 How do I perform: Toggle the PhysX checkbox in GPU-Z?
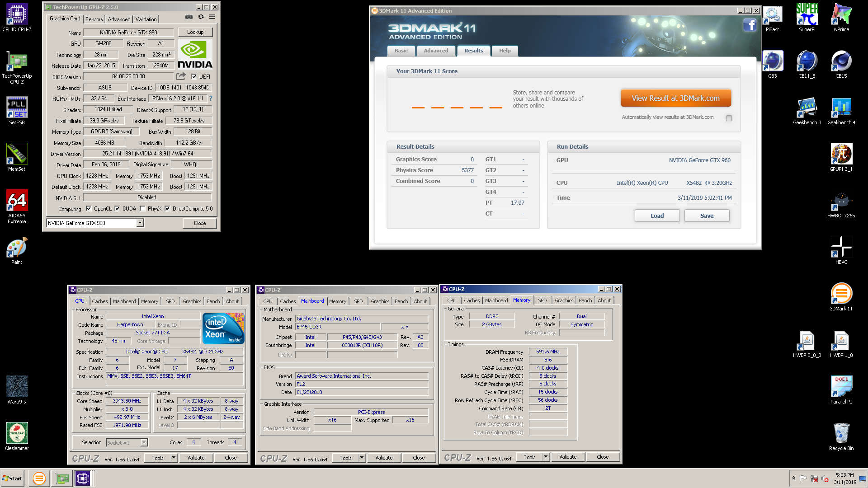click(142, 208)
